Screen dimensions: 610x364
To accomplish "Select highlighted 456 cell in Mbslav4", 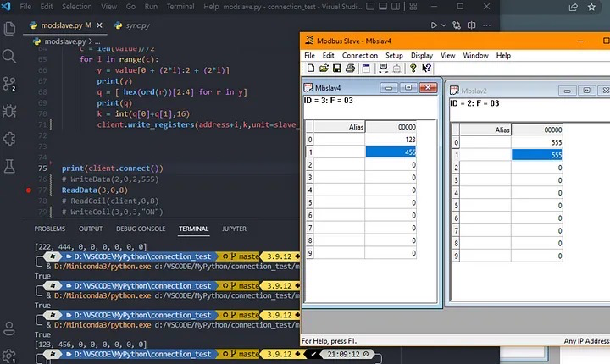I will pos(391,152).
